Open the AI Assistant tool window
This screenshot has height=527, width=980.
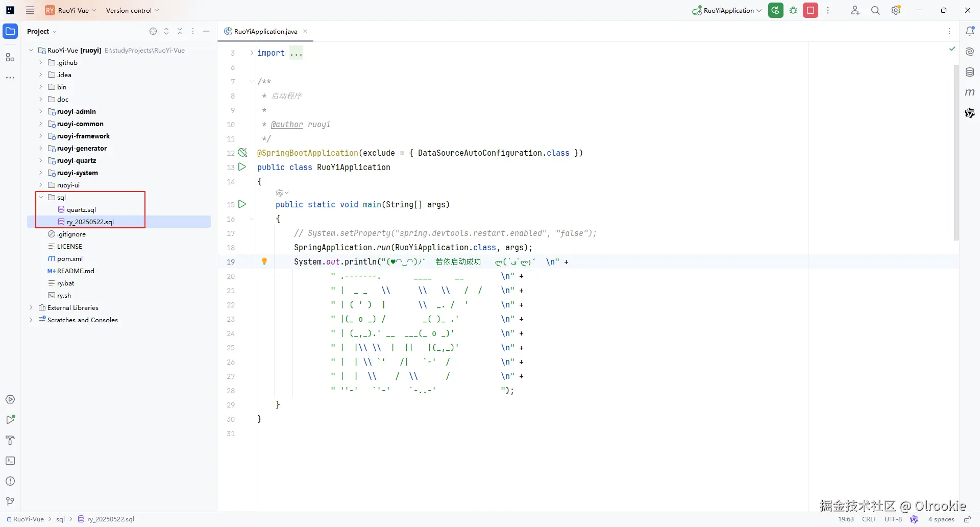[970, 52]
